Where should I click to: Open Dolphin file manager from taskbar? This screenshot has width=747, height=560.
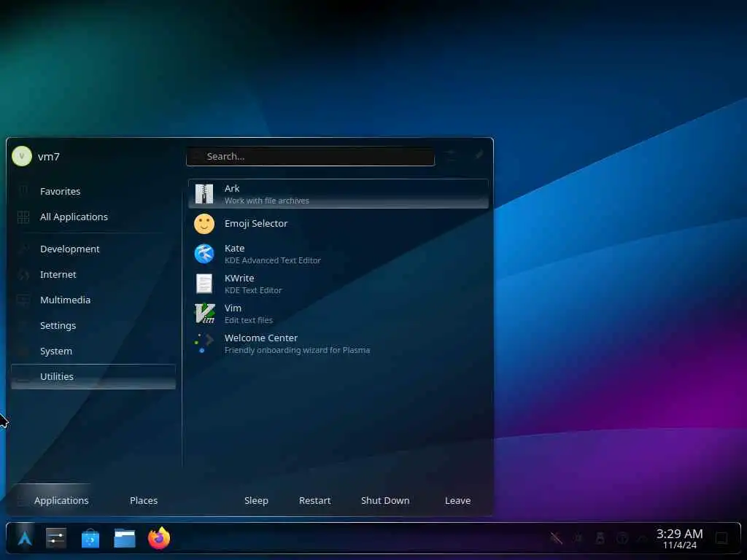(x=125, y=539)
